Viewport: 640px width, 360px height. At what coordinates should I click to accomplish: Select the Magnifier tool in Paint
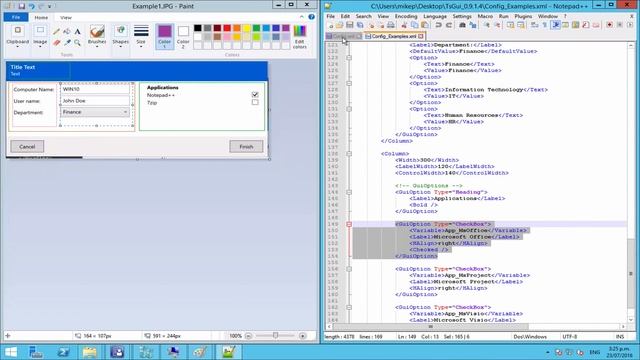77,42
